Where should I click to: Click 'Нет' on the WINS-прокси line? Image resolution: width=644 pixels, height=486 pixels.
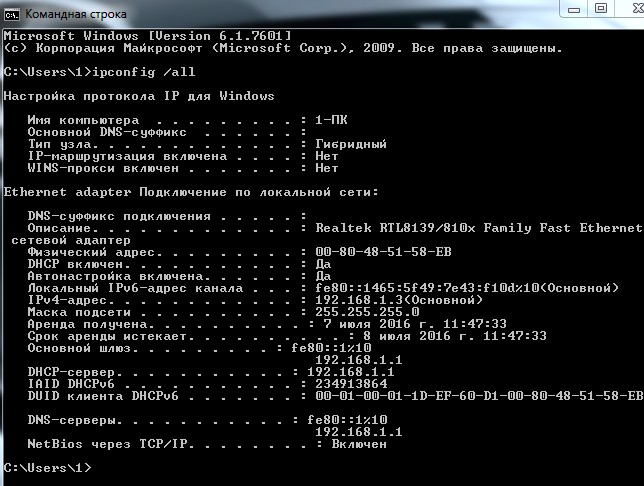point(327,168)
